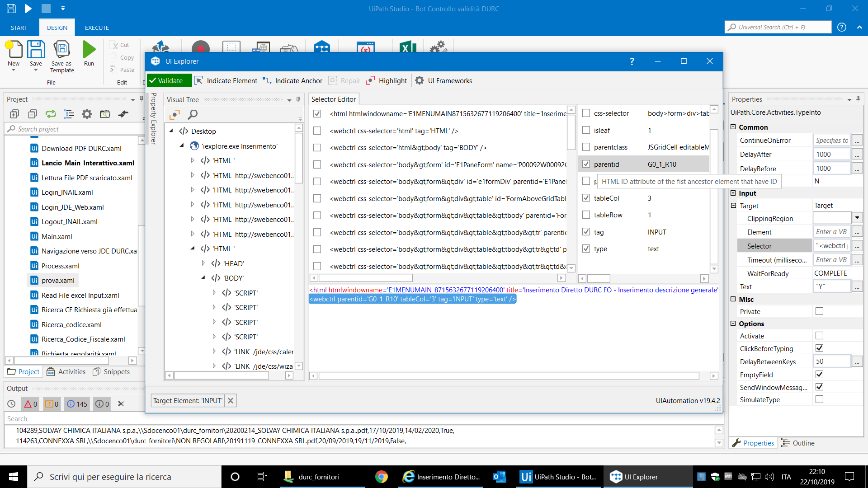The width and height of the screenshot is (868, 488).
Task: Open UI Frameworks gear menu
Action: pos(420,80)
